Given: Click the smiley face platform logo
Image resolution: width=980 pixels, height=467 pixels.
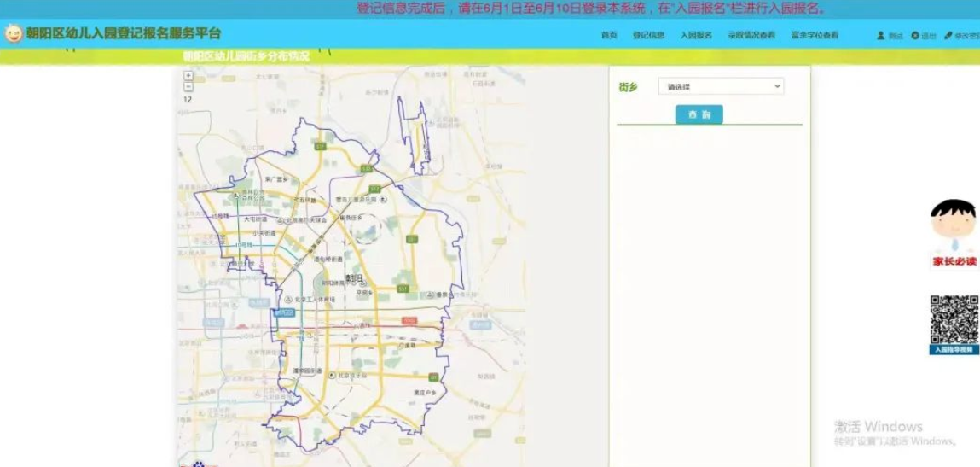Looking at the screenshot, I should (x=14, y=33).
